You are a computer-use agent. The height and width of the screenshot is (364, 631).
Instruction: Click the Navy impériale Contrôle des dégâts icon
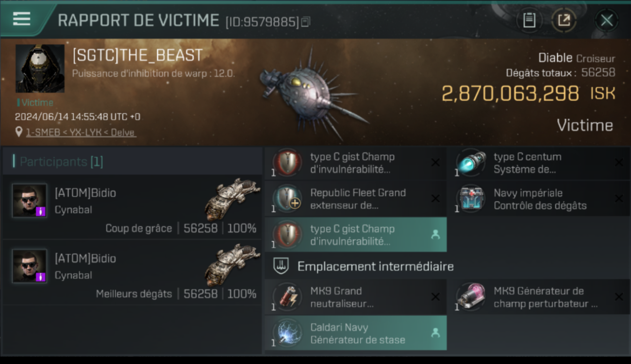[471, 199]
